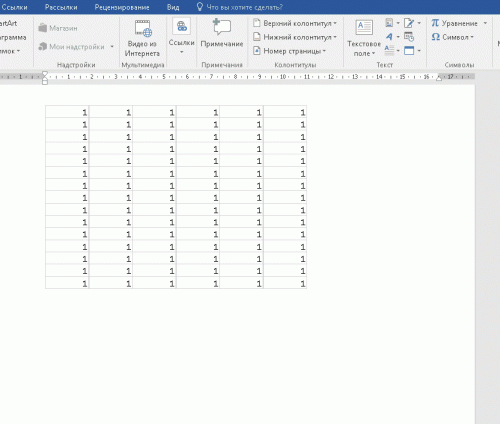Click the WordArt icon in Text group
The image size is (500, 424).
point(389,37)
